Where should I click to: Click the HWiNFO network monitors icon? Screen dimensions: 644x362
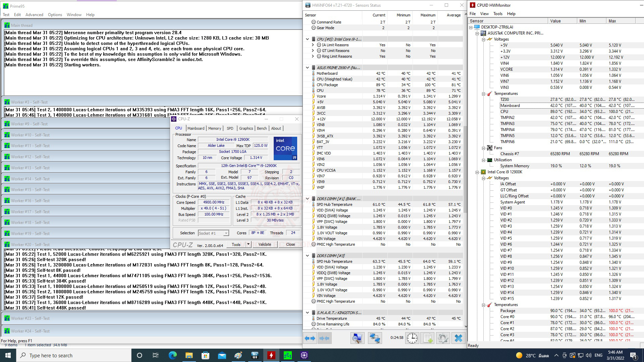coord(374,338)
